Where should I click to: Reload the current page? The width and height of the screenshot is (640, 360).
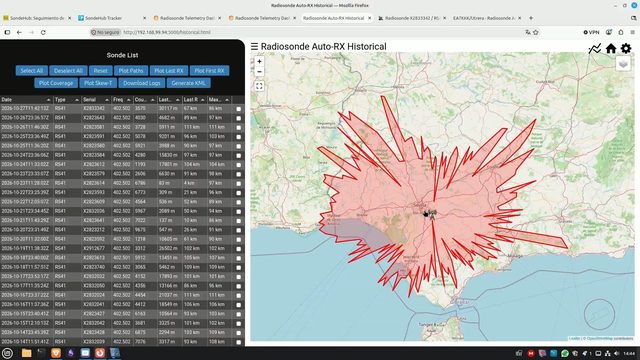pyautogui.click(x=43, y=32)
